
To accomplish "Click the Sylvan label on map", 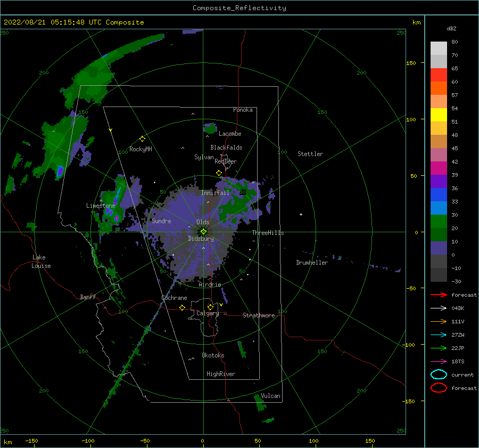I will tap(204, 157).
